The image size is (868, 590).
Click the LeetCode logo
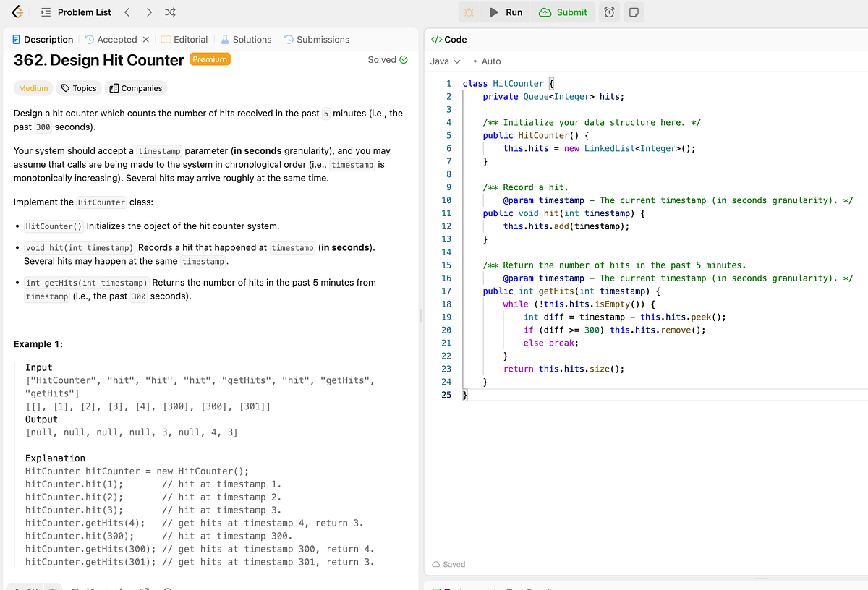tap(16, 12)
